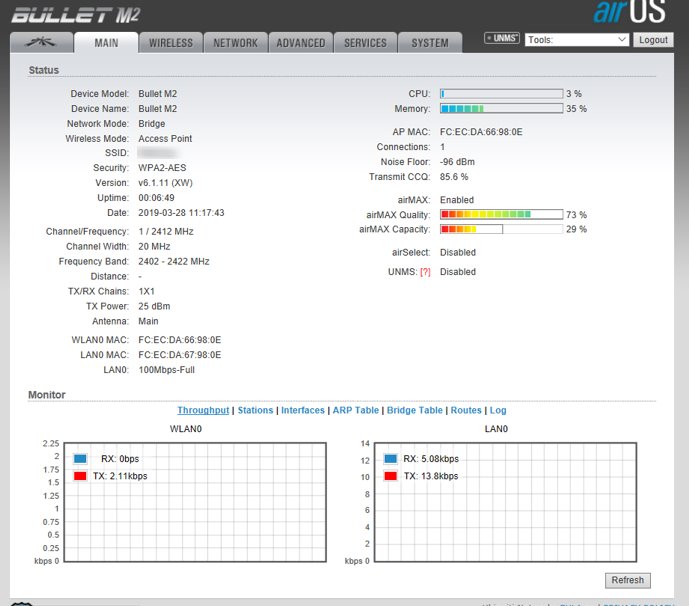This screenshot has width=689, height=606.
Task: Click the blurred SSID value
Action: tap(157, 153)
